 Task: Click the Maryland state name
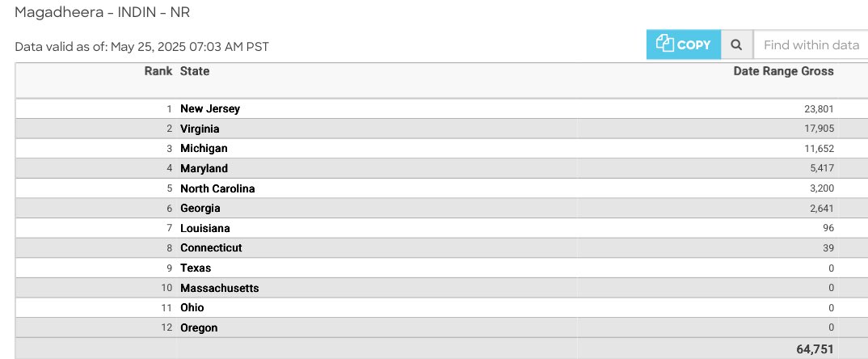[204, 168]
